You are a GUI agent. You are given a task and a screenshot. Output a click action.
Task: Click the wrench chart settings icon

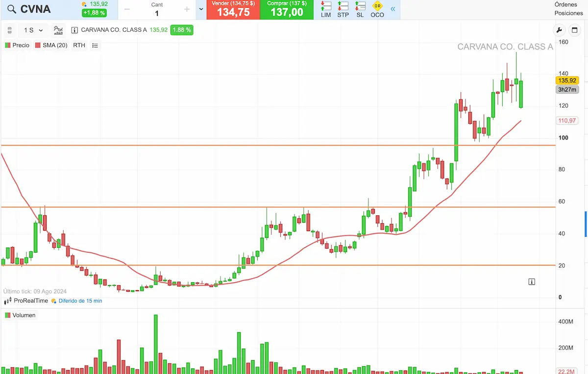pyautogui.click(x=559, y=30)
